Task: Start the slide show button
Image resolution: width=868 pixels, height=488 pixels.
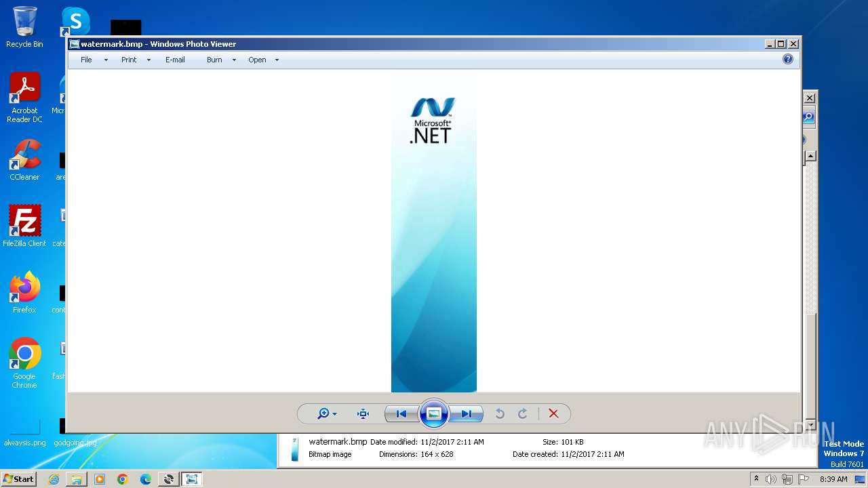Action: coord(434,413)
